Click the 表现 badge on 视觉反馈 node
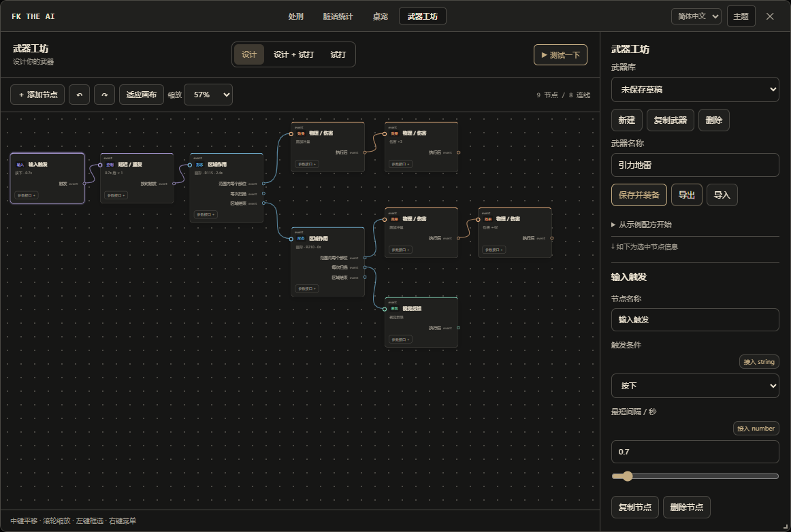Viewport: 791px width, 532px height. point(395,309)
